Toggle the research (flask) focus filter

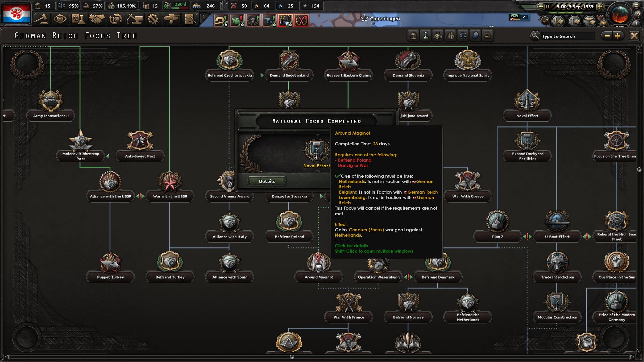pyautogui.click(x=426, y=36)
